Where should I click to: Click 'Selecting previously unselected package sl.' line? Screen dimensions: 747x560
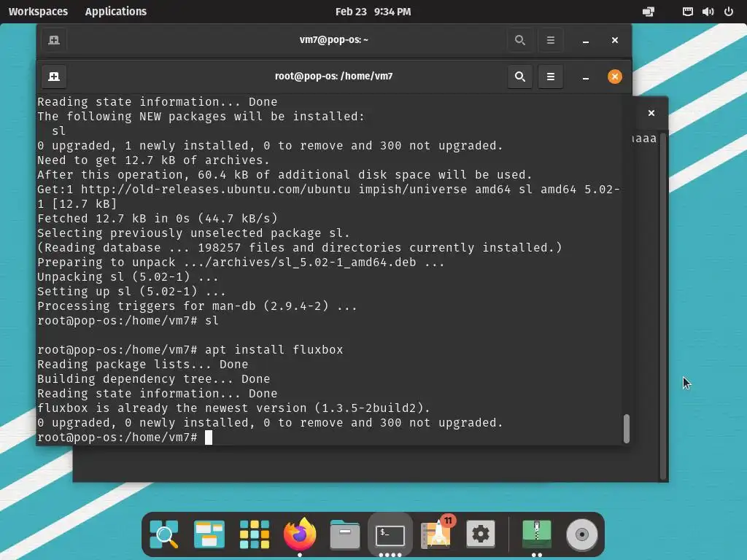[x=193, y=233]
